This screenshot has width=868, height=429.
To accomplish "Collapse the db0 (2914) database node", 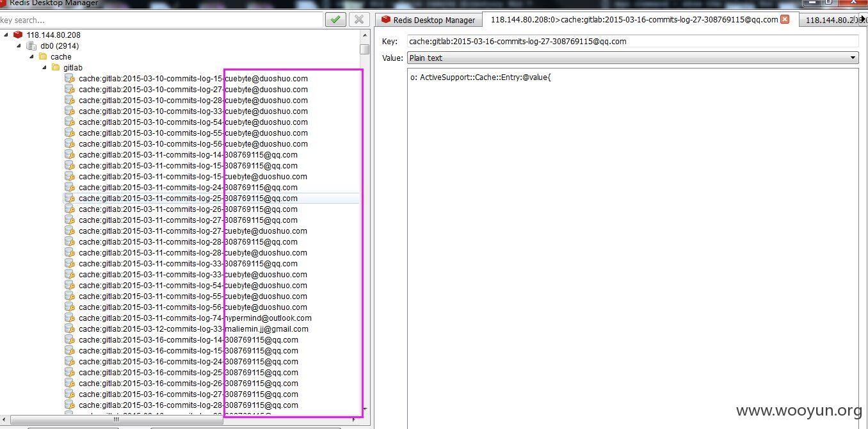I will click(x=19, y=45).
